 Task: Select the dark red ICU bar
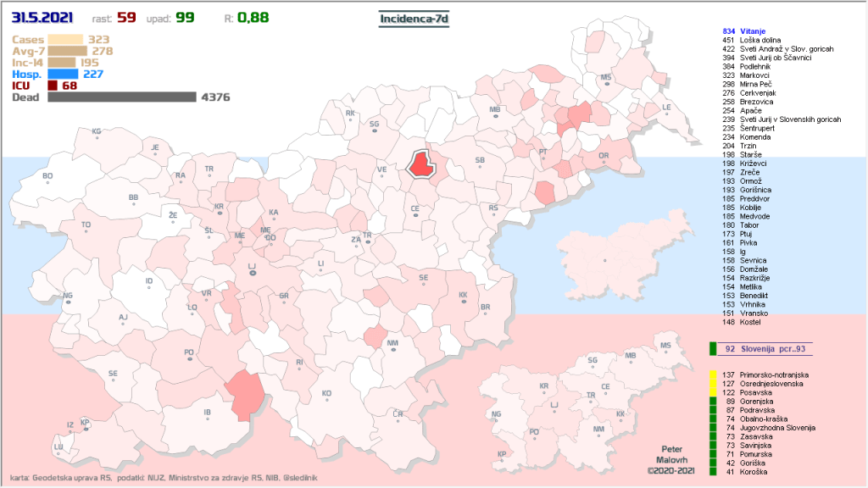pyautogui.click(x=53, y=86)
